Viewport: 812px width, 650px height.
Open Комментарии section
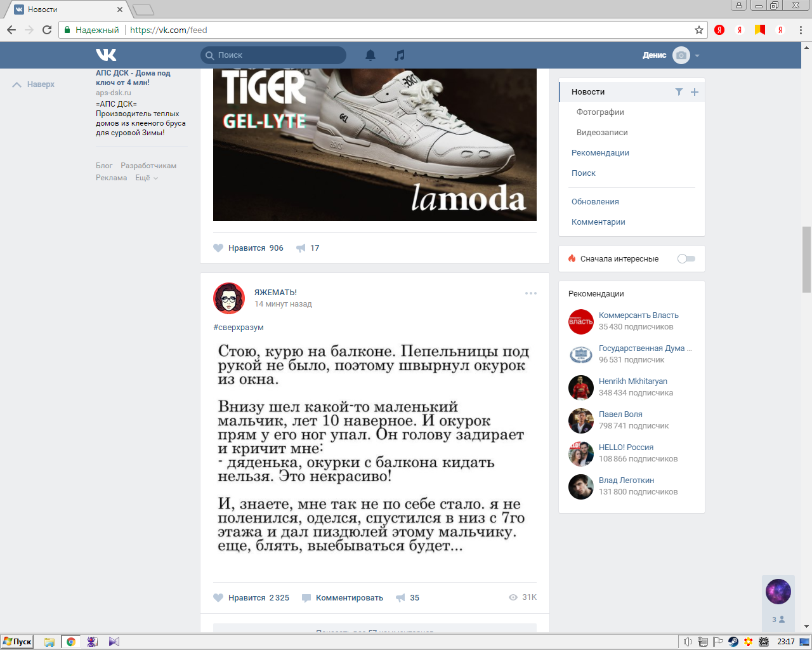tap(598, 222)
